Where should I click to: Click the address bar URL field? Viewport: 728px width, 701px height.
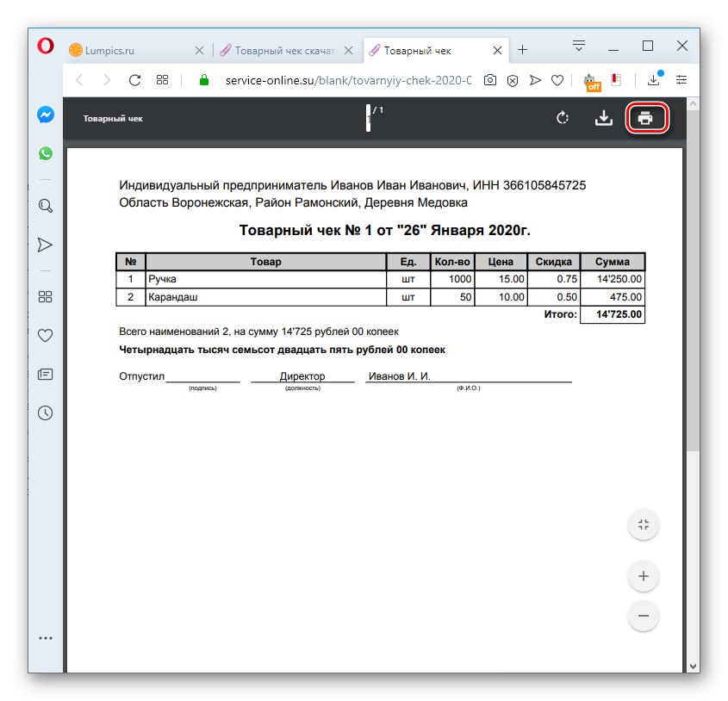[348, 80]
